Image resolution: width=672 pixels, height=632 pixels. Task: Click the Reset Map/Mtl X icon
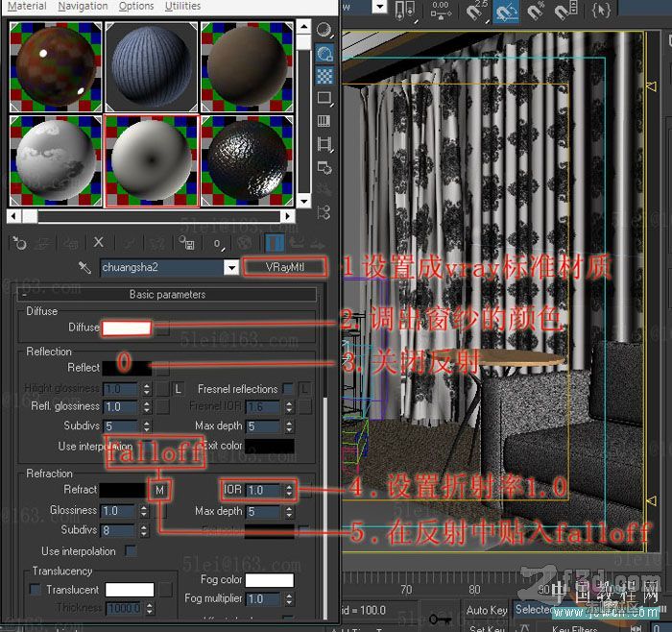tap(98, 243)
